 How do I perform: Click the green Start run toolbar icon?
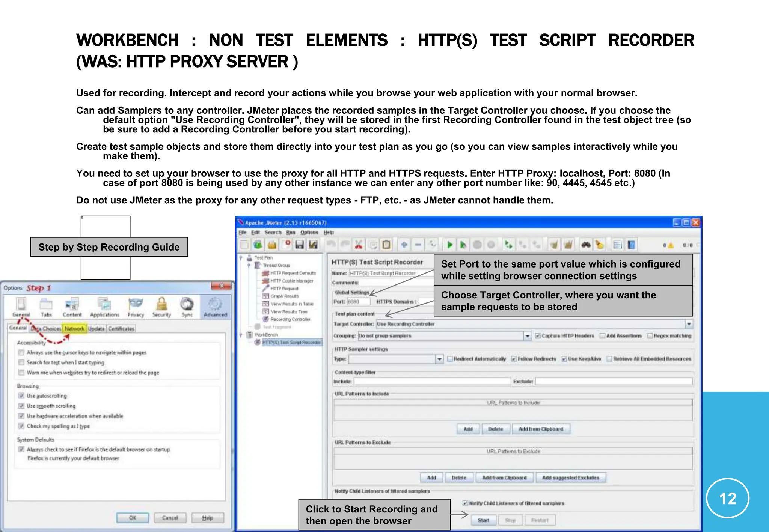tap(449, 245)
